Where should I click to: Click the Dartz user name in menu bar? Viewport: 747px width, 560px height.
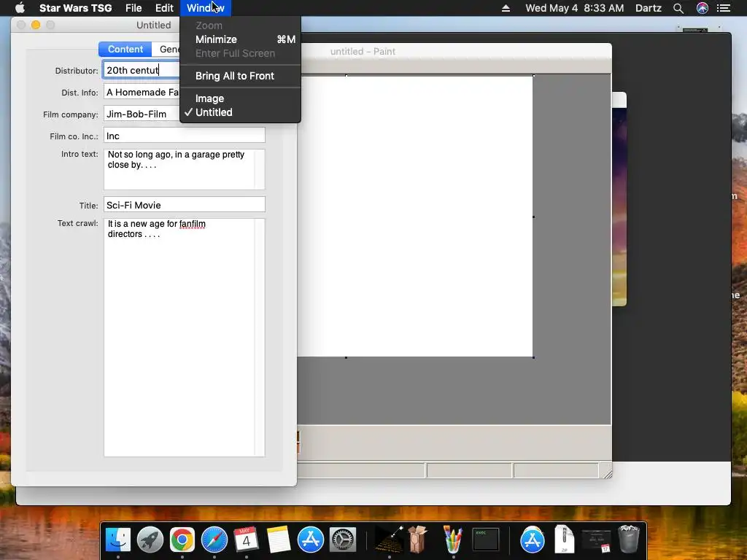click(648, 8)
